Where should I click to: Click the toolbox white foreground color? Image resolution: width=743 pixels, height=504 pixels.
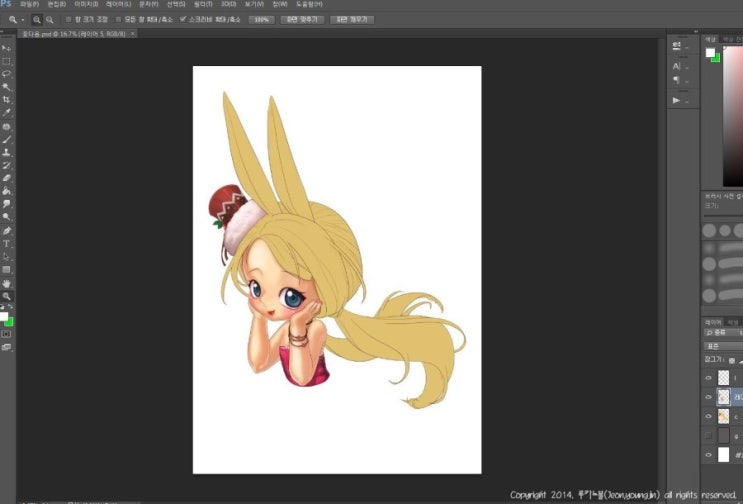point(4,316)
